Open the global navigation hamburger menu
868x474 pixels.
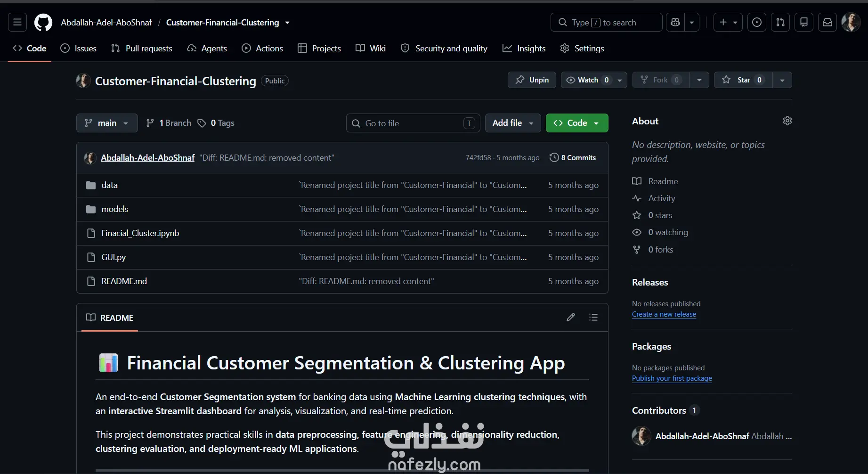[x=17, y=22]
